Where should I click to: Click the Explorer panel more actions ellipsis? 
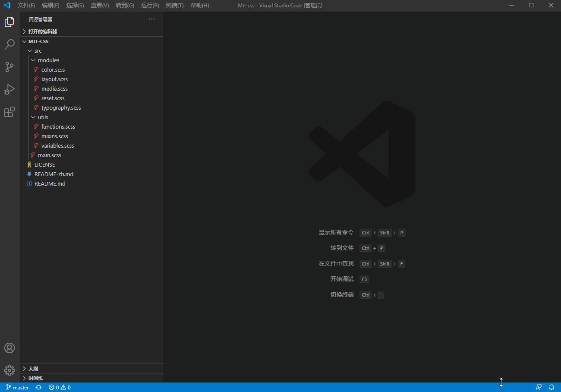(152, 19)
